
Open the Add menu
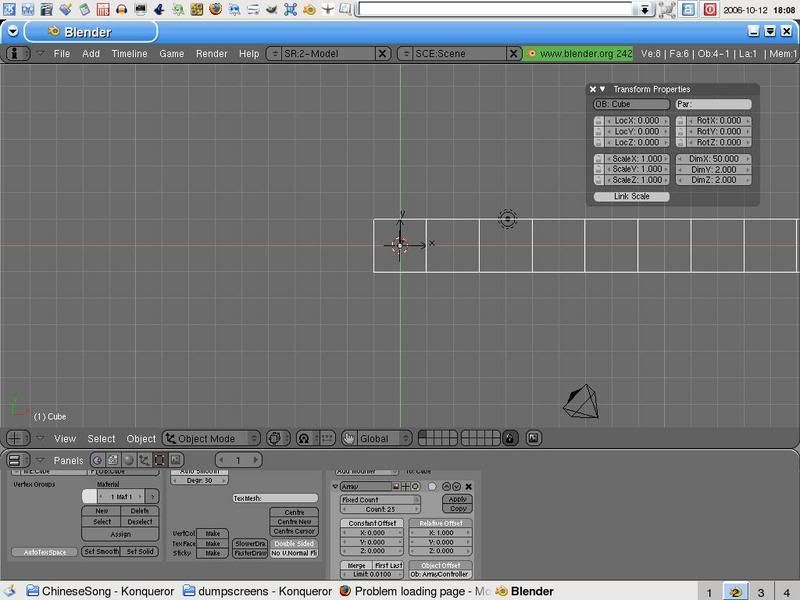[89, 53]
